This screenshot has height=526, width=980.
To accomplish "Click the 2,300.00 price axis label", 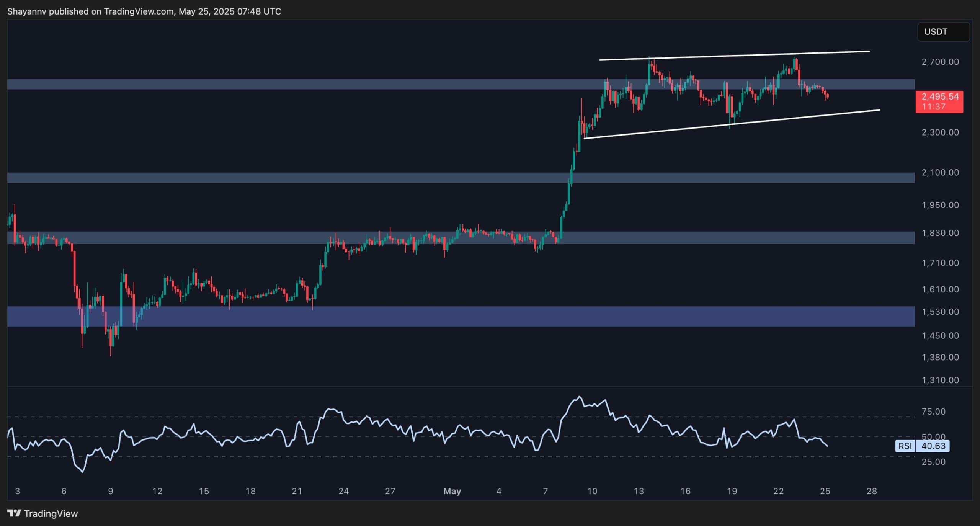I will coord(940,132).
